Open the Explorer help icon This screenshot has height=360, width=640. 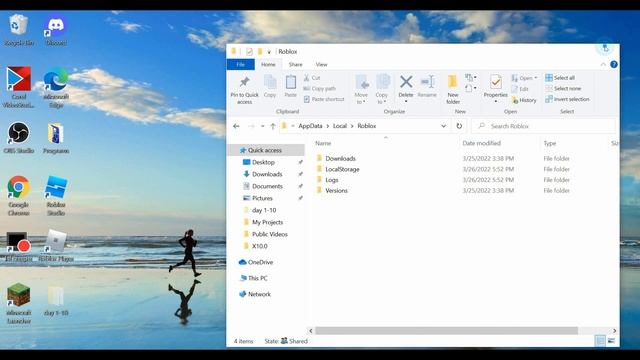point(614,64)
